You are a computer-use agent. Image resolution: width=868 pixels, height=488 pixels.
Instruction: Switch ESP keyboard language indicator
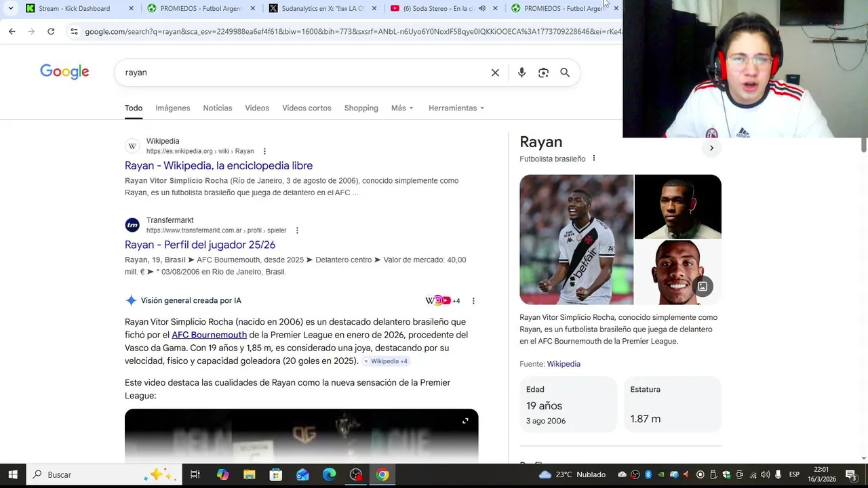click(794, 474)
